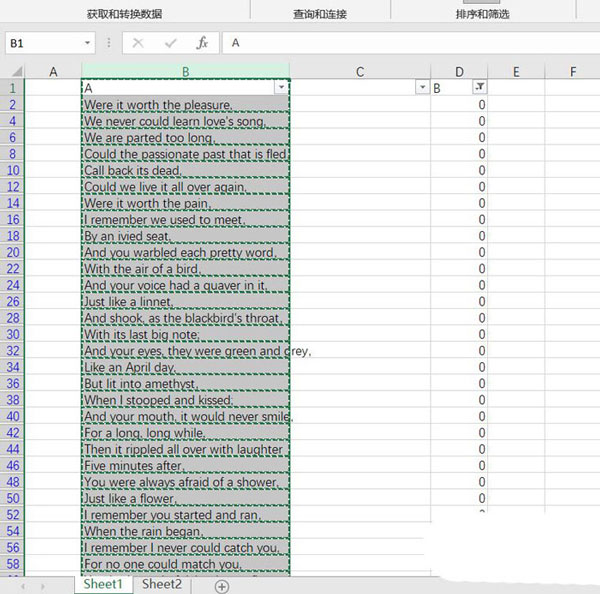Click the column C header
This screenshot has height=594, width=600.
coord(360,71)
